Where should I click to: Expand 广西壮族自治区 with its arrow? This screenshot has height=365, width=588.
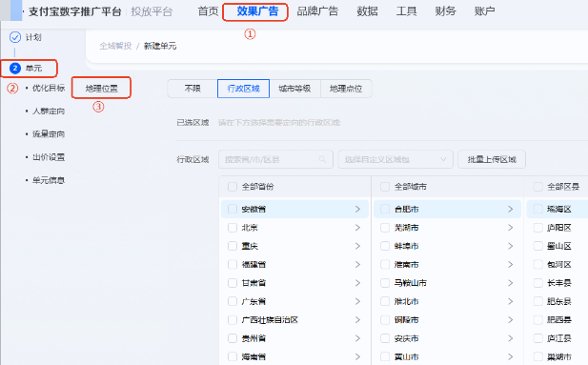357,320
